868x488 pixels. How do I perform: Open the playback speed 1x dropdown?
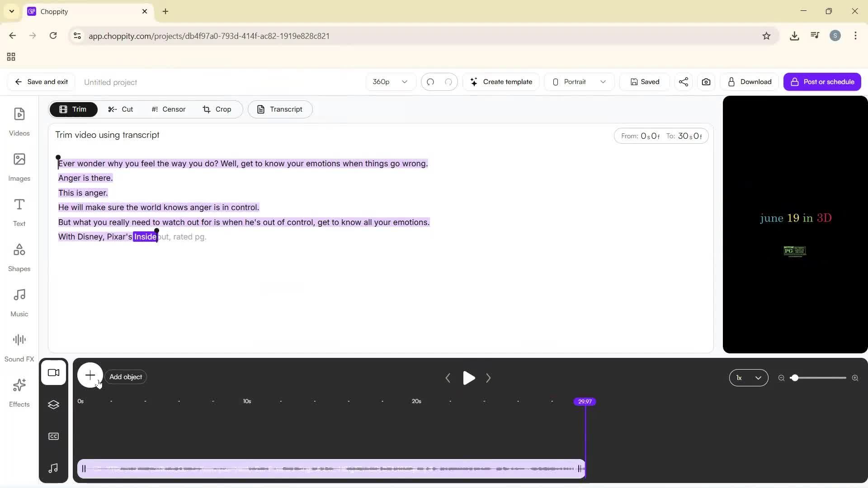749,378
